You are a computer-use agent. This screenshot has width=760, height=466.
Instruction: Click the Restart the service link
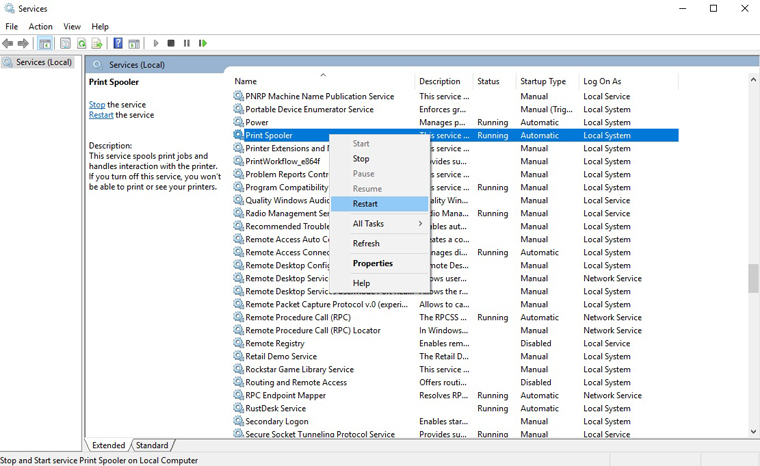coord(101,115)
